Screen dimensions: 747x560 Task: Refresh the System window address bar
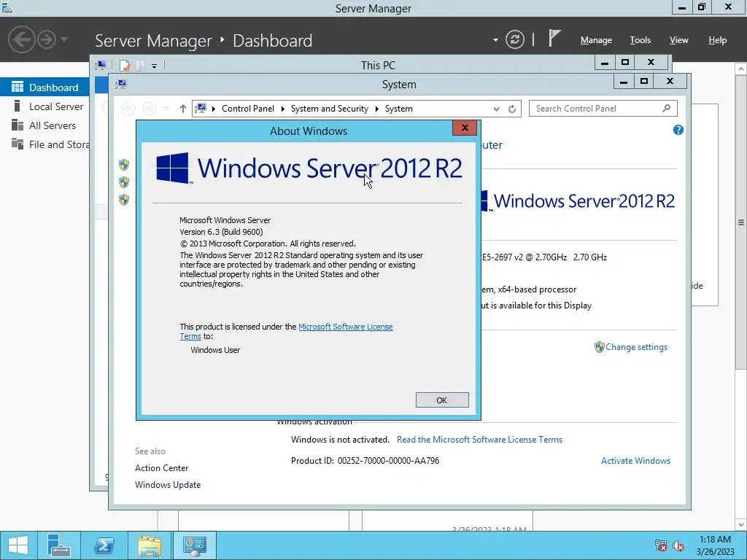[512, 109]
